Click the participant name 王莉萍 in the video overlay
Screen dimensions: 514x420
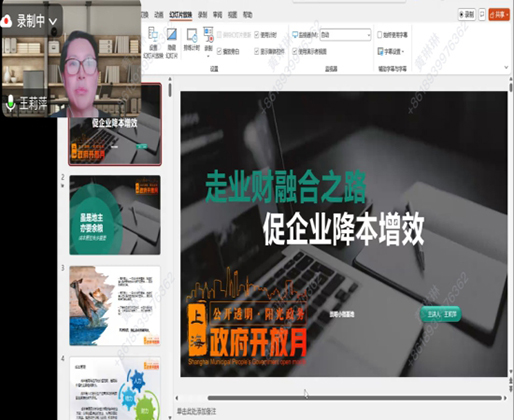coord(33,104)
